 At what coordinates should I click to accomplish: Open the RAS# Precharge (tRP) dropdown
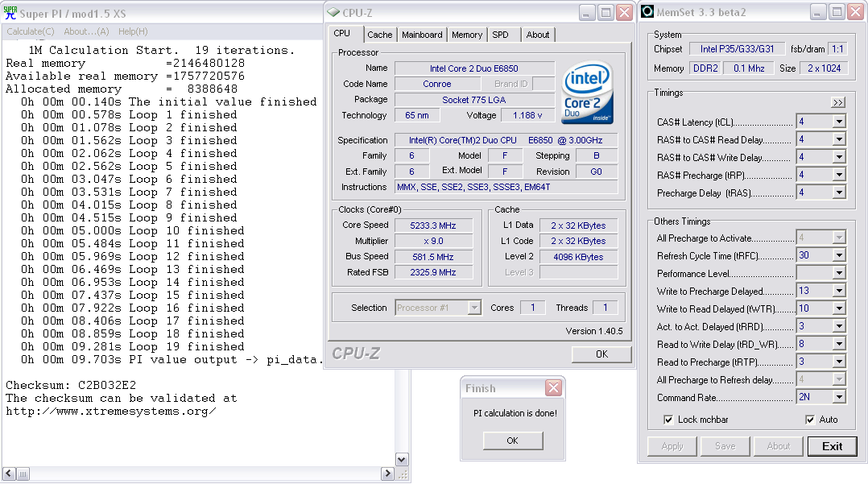point(839,175)
